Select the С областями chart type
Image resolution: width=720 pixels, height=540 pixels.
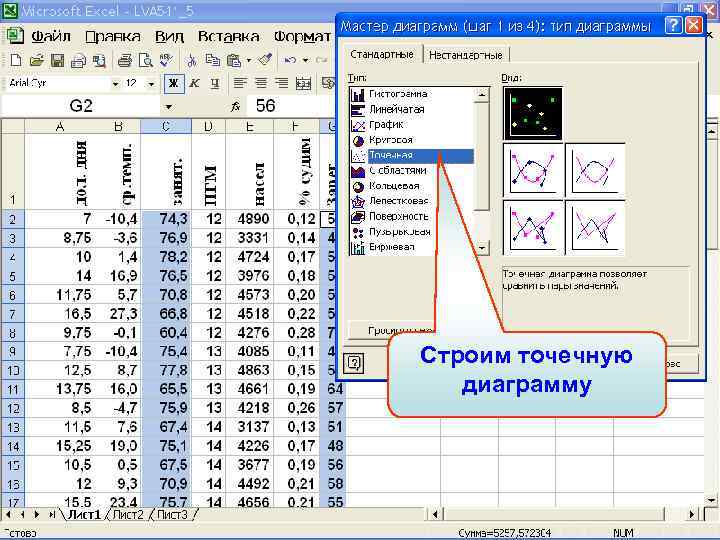pos(398,171)
